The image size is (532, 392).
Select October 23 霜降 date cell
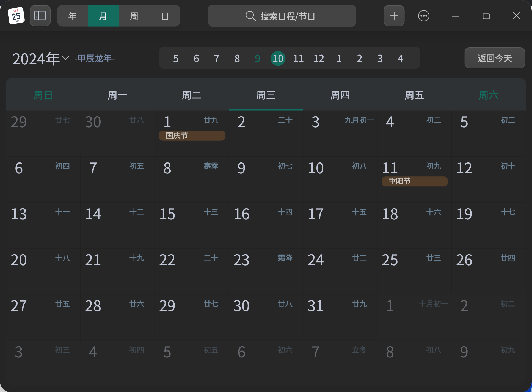coord(266,271)
